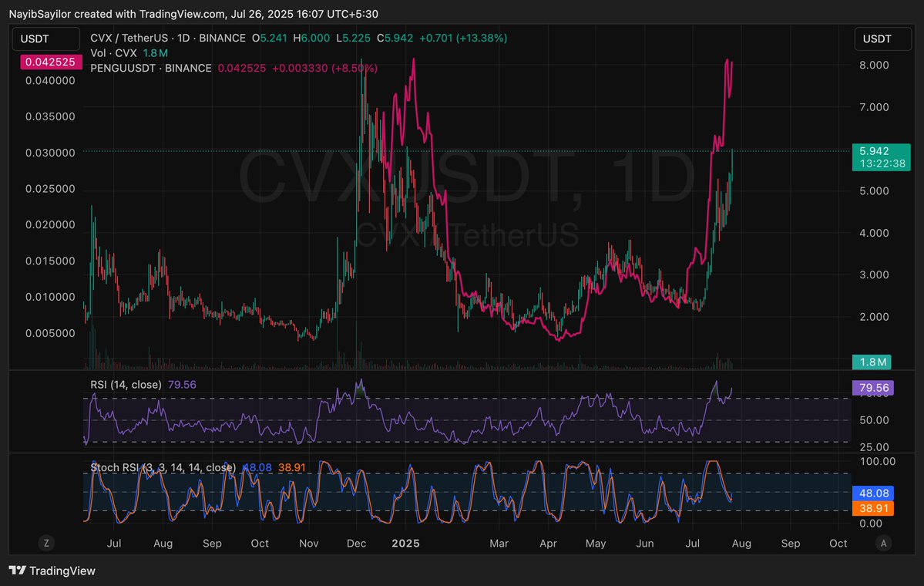Click the 8.000 price level on right axis
924x586 pixels.
coord(874,65)
